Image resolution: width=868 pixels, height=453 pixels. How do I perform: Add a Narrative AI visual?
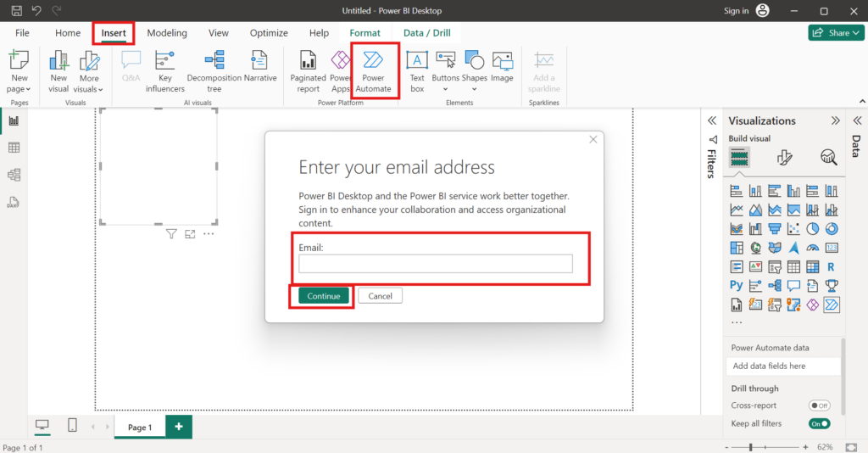click(259, 67)
